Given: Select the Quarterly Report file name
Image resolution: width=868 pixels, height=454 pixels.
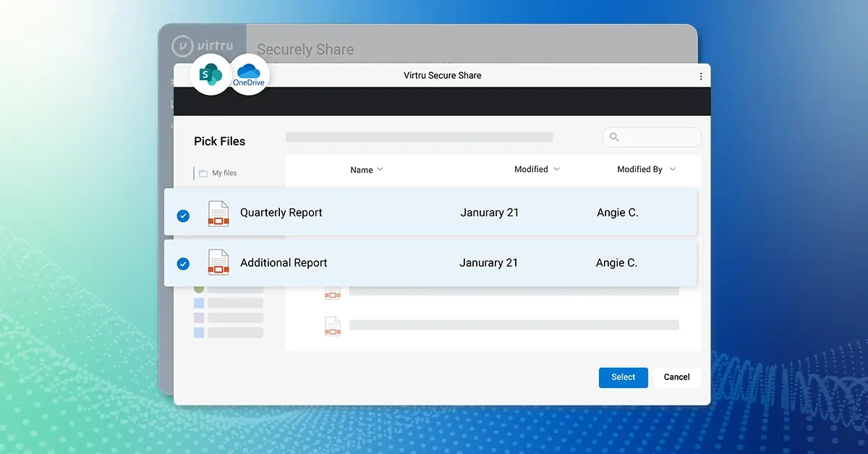Looking at the screenshot, I should pyautogui.click(x=281, y=213).
